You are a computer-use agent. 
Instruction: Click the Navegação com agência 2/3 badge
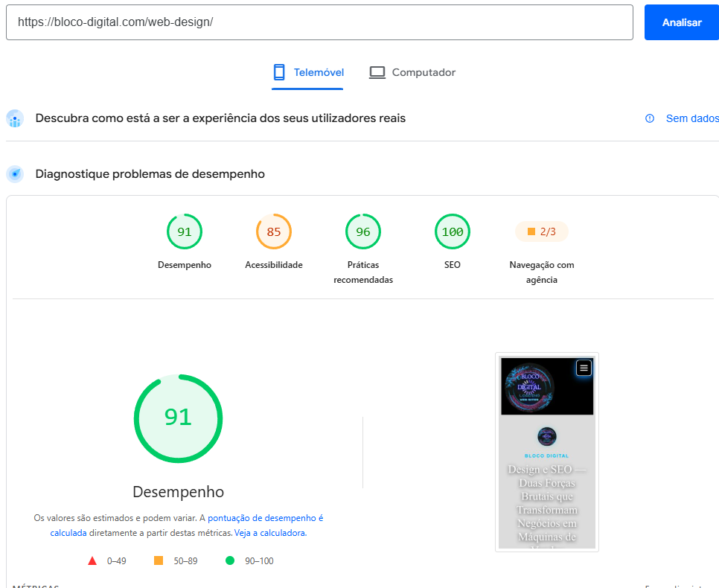(x=542, y=231)
